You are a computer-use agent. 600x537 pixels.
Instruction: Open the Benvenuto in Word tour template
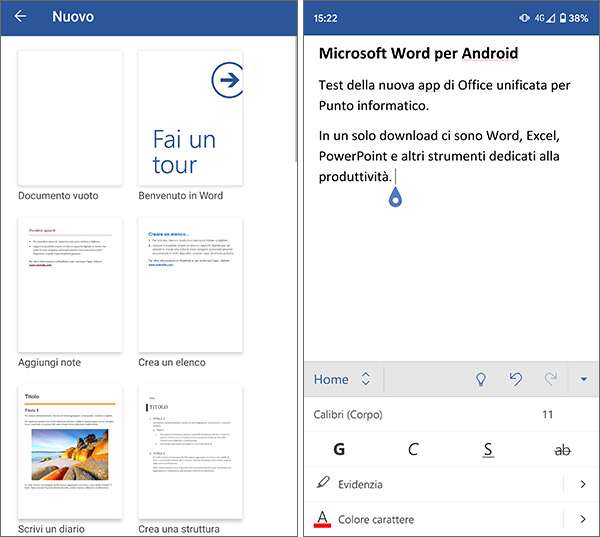pyautogui.click(x=191, y=118)
